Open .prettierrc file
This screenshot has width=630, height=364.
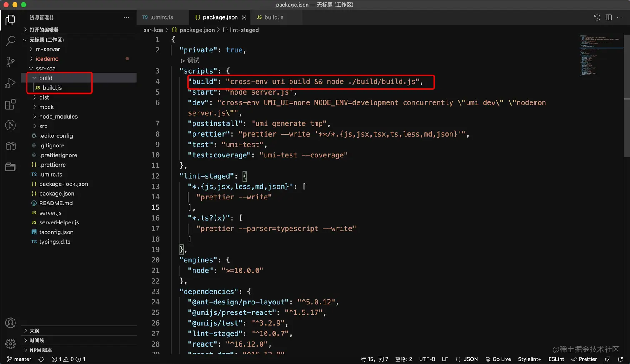[x=79, y=165]
